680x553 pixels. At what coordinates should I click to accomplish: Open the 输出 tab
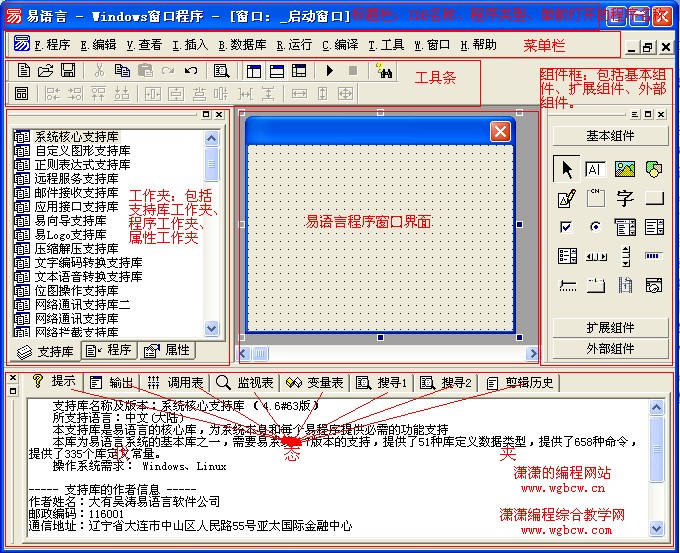point(111,383)
